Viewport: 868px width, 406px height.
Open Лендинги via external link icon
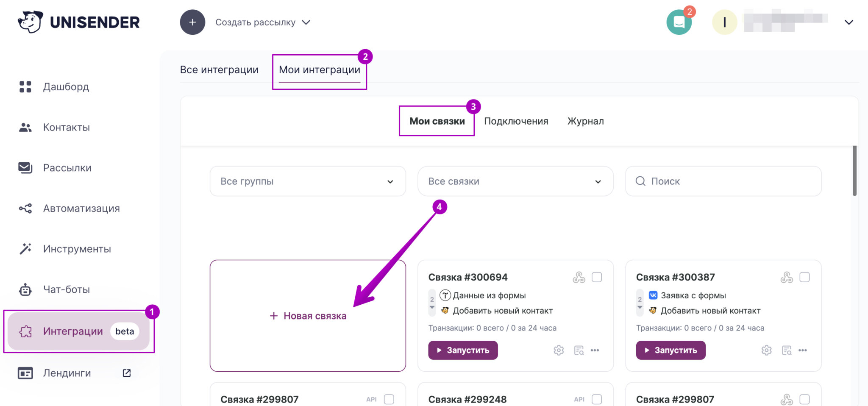[126, 373]
